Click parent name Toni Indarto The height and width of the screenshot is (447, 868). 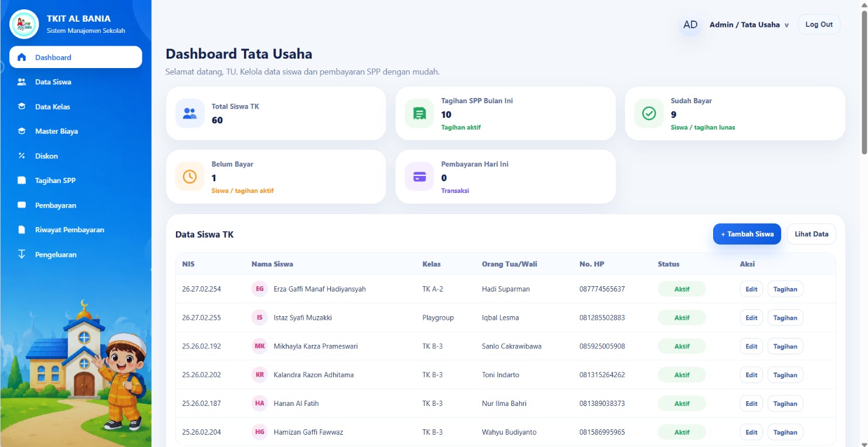pos(500,375)
